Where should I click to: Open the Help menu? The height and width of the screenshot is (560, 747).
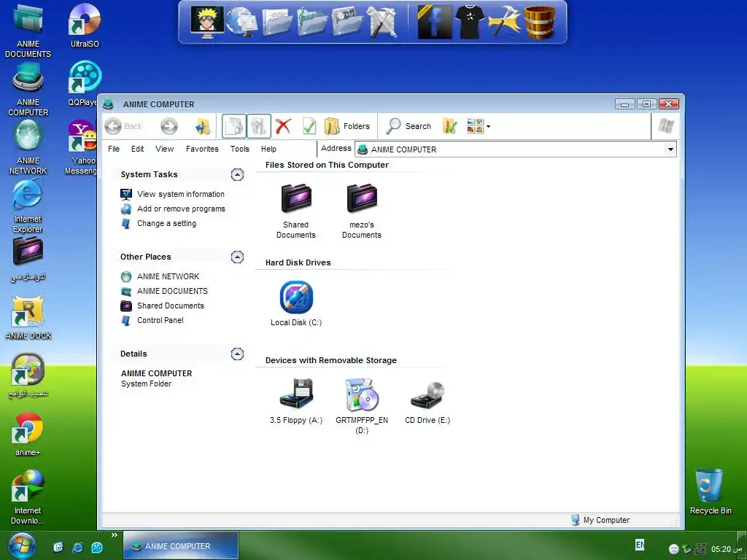[268, 149]
